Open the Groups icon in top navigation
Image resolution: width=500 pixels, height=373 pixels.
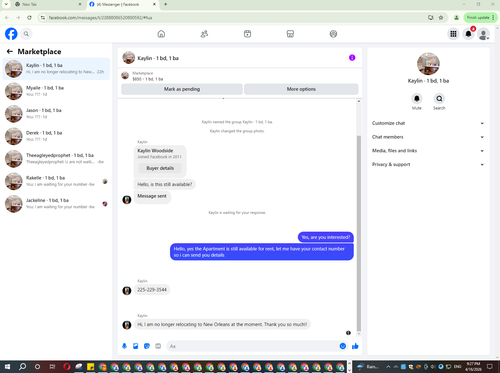click(333, 34)
